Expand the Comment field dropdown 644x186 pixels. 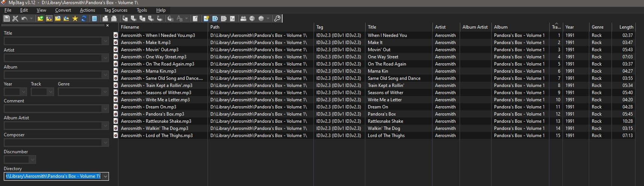pyautogui.click(x=105, y=109)
